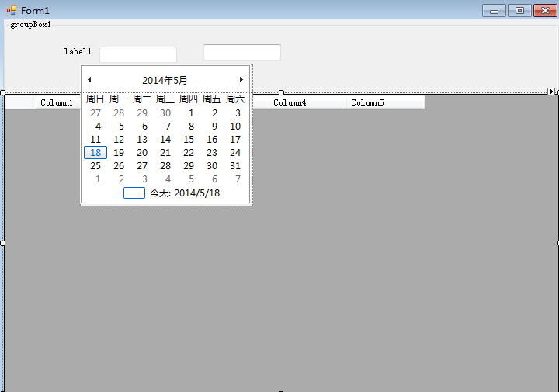Select the grayed April 30 date

[165, 113]
